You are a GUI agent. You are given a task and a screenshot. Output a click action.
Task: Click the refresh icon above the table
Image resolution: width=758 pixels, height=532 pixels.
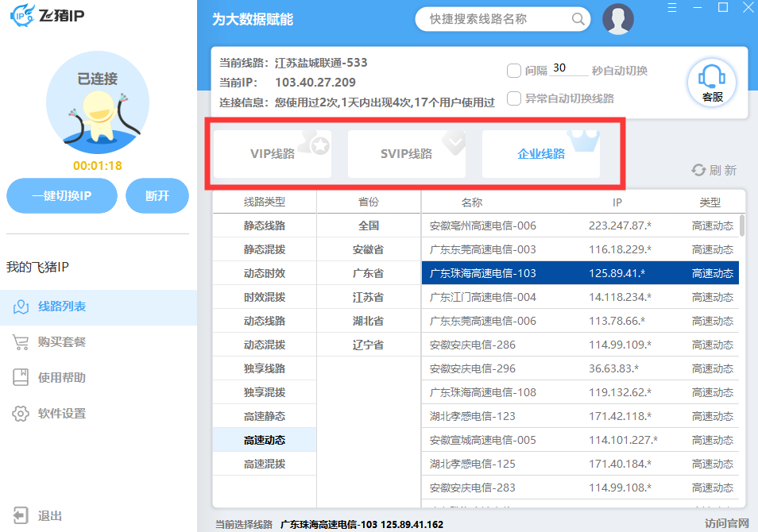[698, 170]
